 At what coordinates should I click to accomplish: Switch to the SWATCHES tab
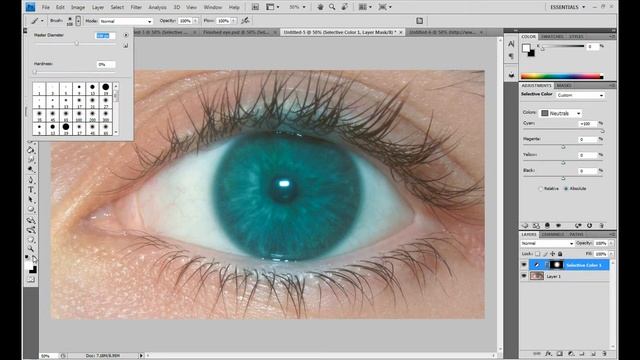[552, 37]
